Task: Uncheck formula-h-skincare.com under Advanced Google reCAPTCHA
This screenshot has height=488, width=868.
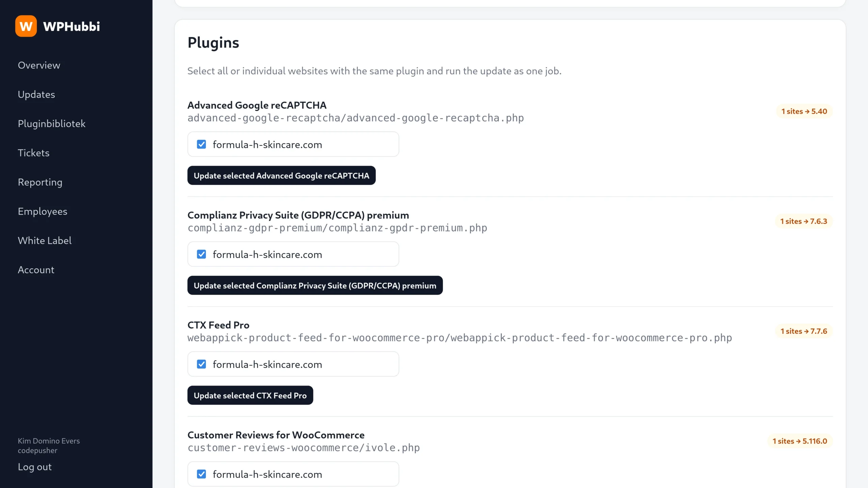Action: point(201,144)
